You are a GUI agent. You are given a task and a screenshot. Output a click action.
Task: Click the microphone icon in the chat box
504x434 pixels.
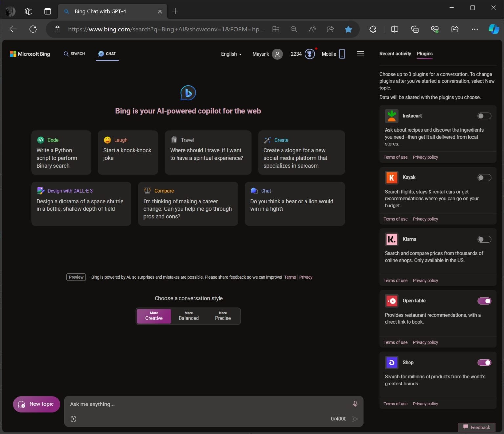point(355,404)
